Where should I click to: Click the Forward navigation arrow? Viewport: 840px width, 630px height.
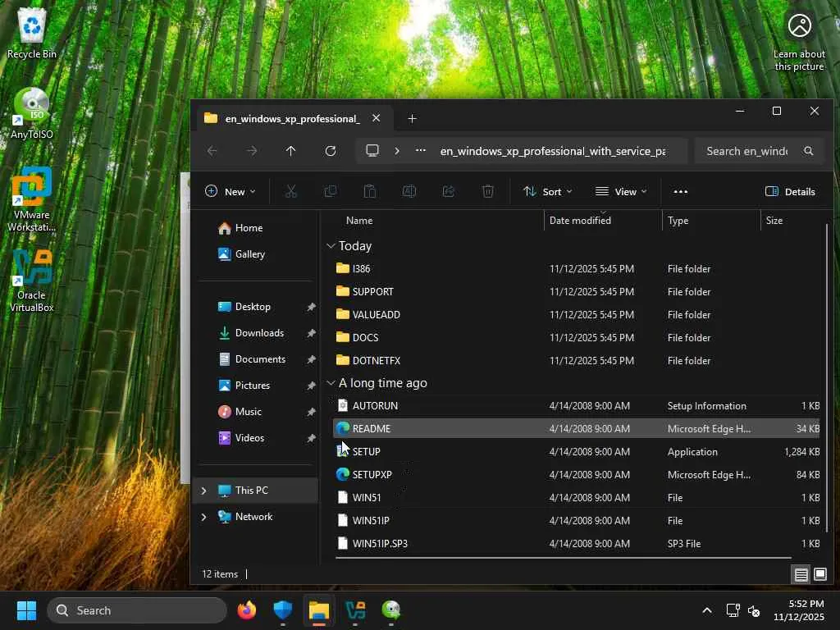coord(252,151)
